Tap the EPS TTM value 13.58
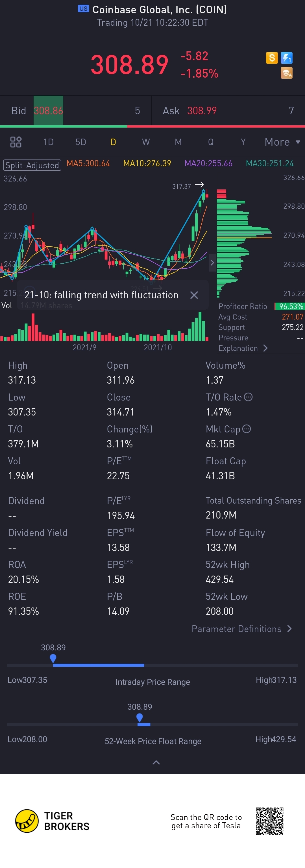305x868 pixels. (x=118, y=547)
